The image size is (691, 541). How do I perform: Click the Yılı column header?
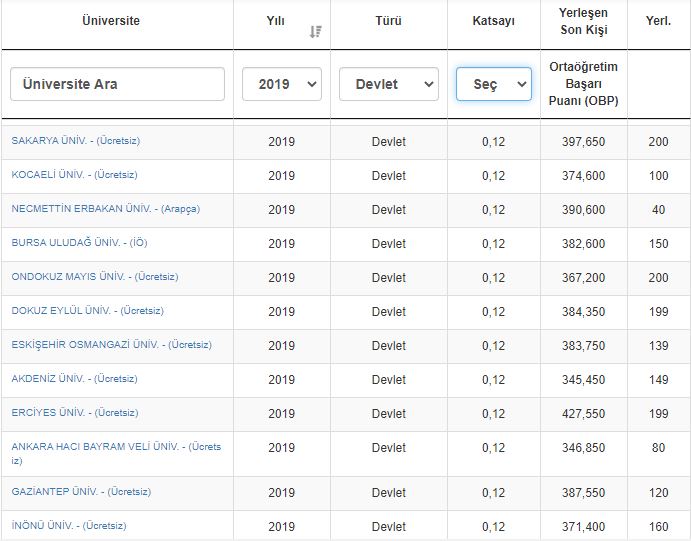tap(275, 21)
